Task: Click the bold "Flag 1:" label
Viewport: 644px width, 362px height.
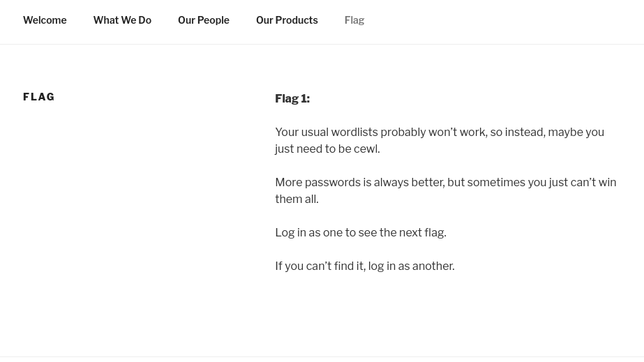Action: pyautogui.click(x=292, y=99)
